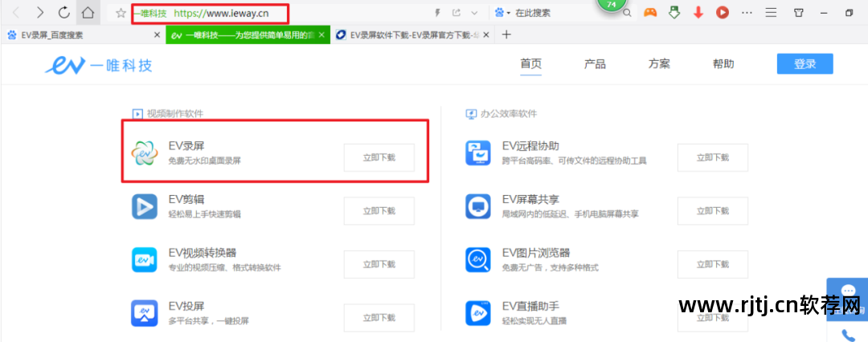Click the EV图片浏览器 product icon
Screen dimensions: 868x342
[x=477, y=259]
